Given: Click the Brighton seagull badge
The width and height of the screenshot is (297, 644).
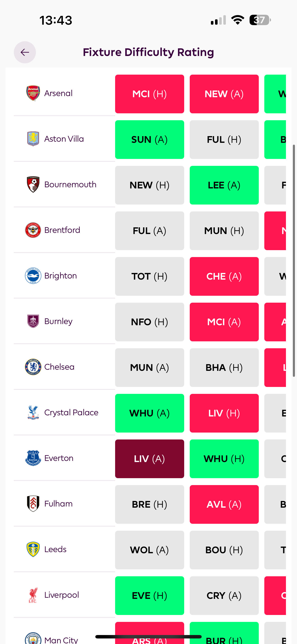Looking at the screenshot, I should [33, 276].
